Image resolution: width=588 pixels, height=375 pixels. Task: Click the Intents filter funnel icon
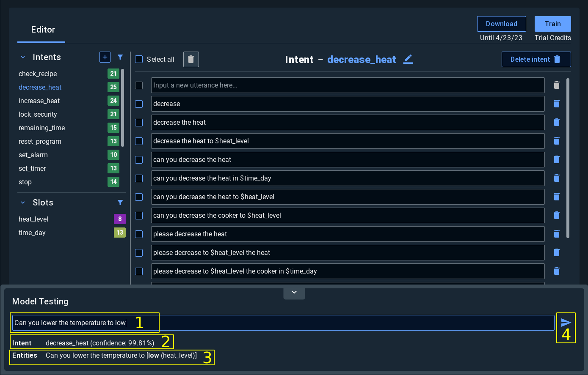click(120, 57)
